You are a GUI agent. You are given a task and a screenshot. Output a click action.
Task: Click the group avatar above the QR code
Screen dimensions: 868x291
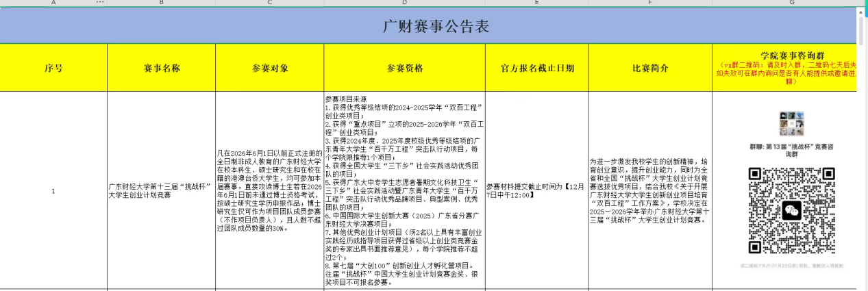pyautogui.click(x=791, y=123)
